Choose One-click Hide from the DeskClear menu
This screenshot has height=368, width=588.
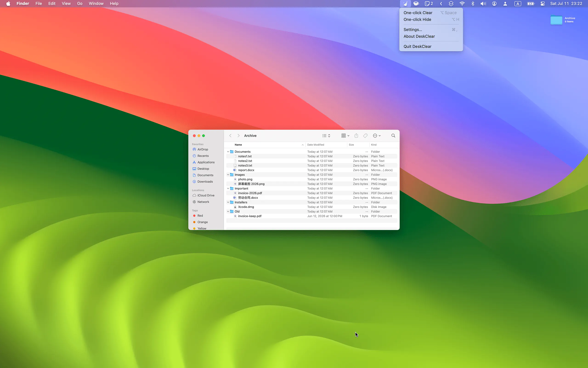coord(431,20)
